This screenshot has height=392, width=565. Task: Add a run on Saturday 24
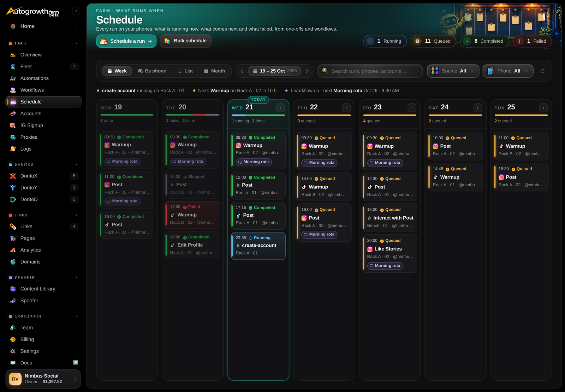point(478,108)
